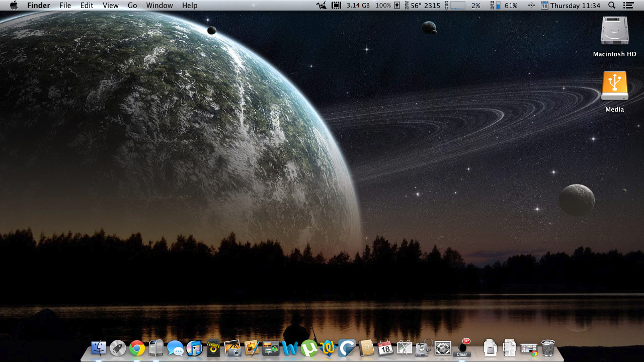Open the View menu
Image resolution: width=644 pixels, height=362 pixels.
pyautogui.click(x=111, y=6)
